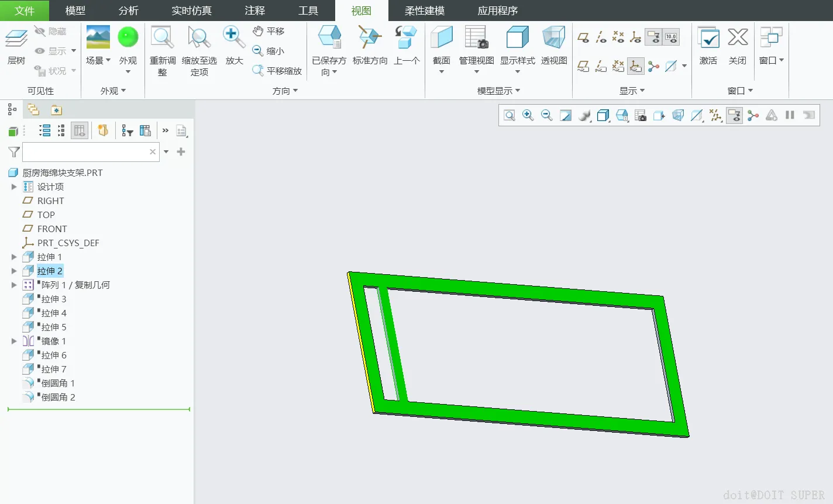The height and width of the screenshot is (504, 833).
Task: Open the 外观 appearance gallery button
Action: tap(128, 50)
